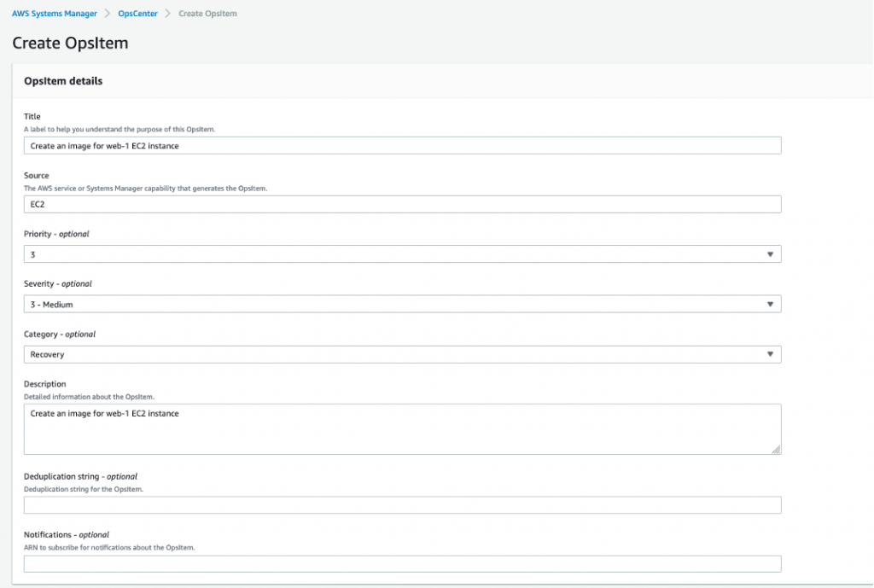Click the Priority dropdown chevron icon

(769, 253)
